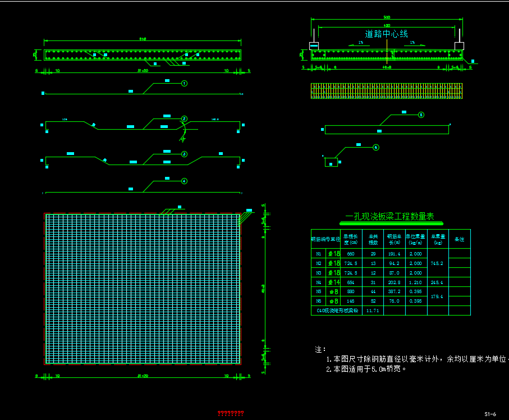Click the Φ14 diameter cell

click(x=334, y=282)
